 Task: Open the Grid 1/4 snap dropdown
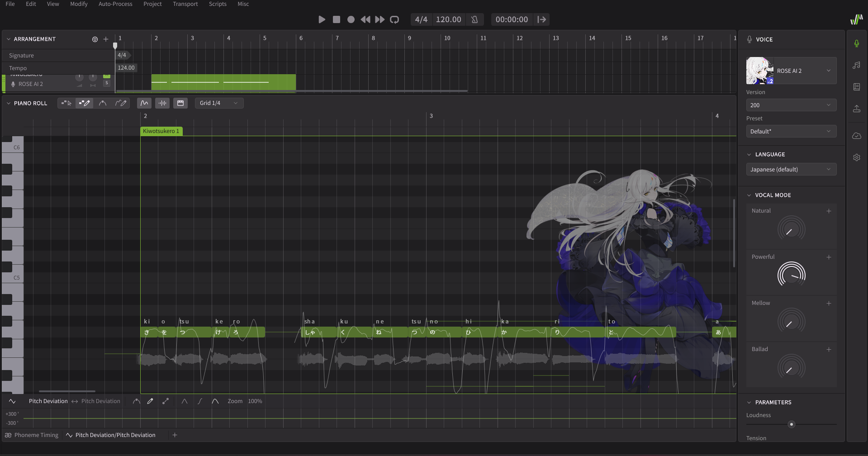tap(219, 103)
